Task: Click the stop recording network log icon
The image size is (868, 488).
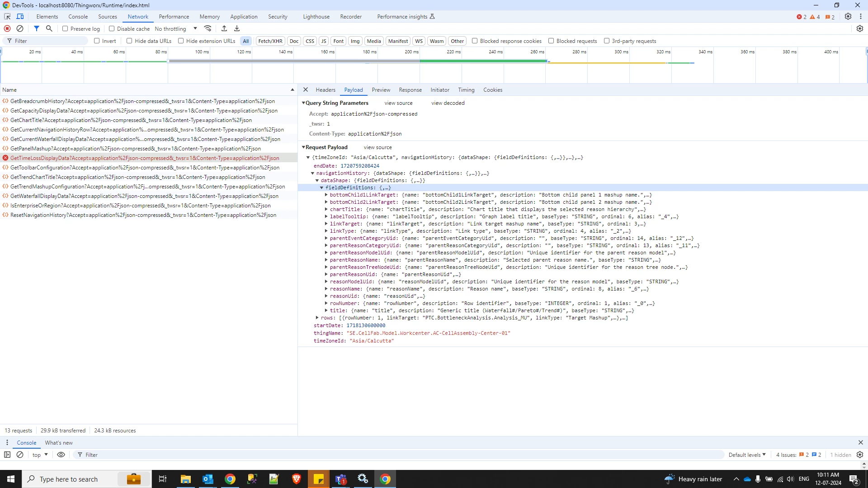Action: (x=7, y=28)
